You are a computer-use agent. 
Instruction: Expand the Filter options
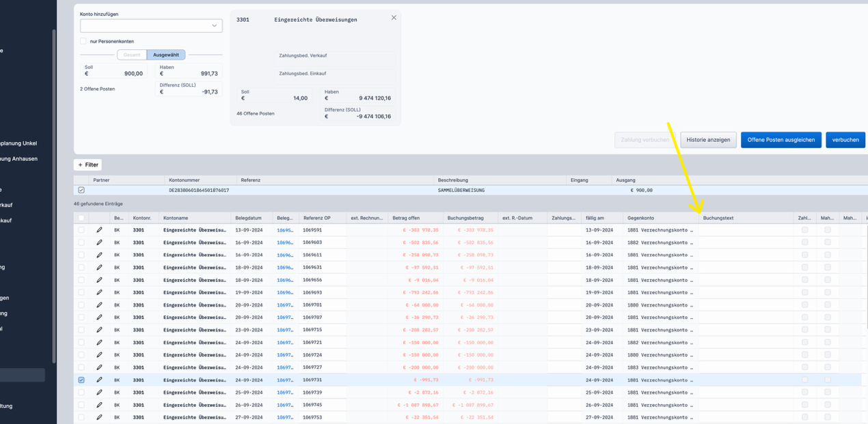tap(88, 165)
